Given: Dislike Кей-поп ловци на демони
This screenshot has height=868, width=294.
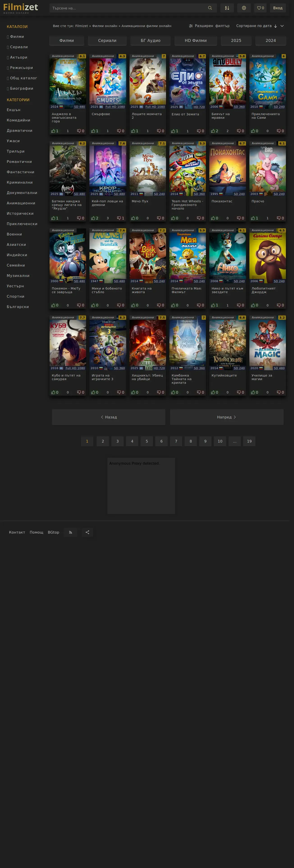Looking at the screenshot, I should (x=121, y=218).
